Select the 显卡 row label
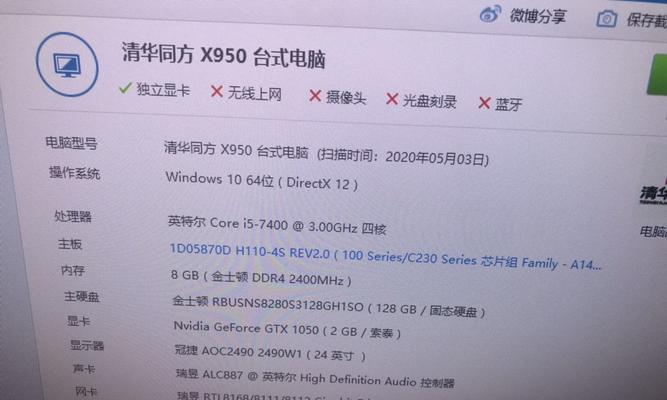 pyautogui.click(x=79, y=321)
